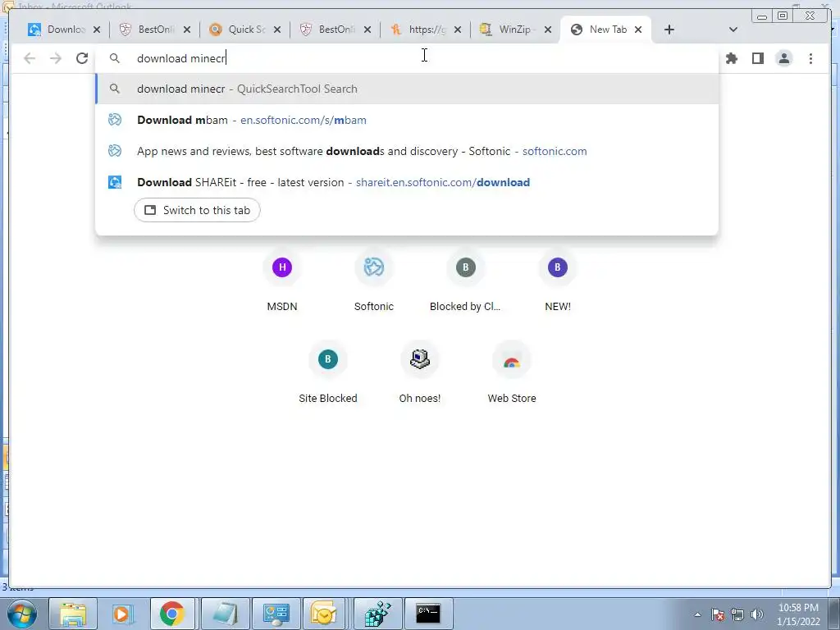The height and width of the screenshot is (630, 840).
Task: Open the MSDN shortcut
Action: point(282,281)
